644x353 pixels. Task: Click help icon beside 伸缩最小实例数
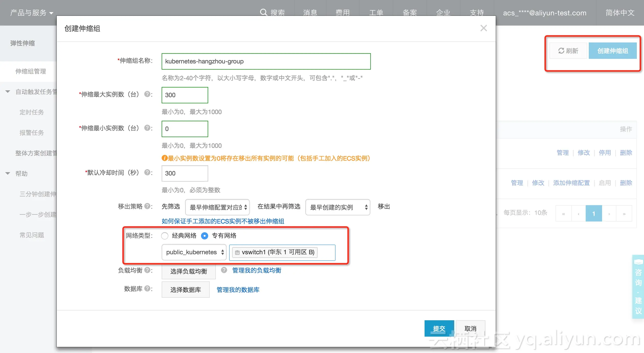[147, 128]
